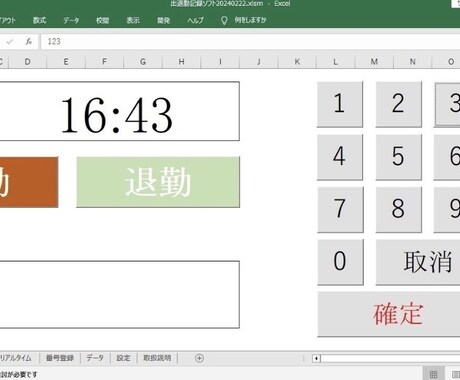Select column J header

[259, 62]
